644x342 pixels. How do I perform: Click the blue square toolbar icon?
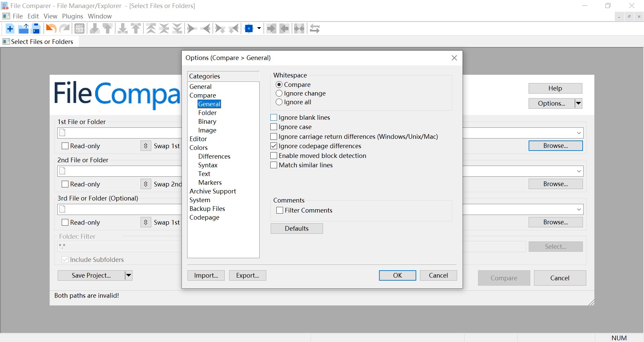249,29
